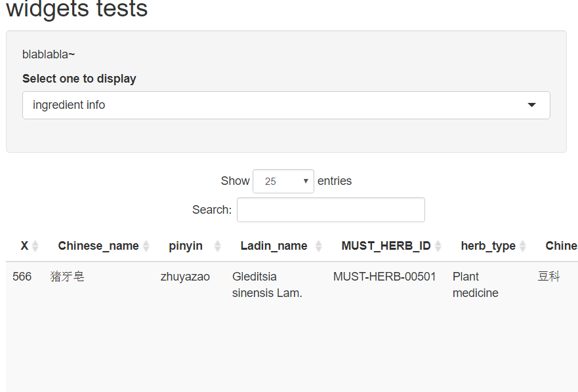The image size is (578, 392).
Task: Click sort arrows next to herb_type header
Action: (x=523, y=246)
